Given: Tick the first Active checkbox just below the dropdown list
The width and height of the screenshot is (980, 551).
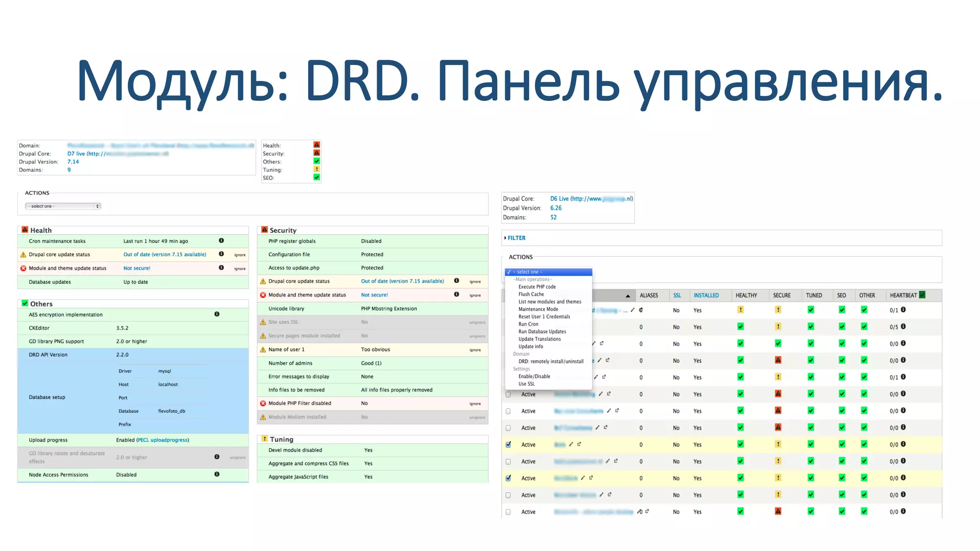Looking at the screenshot, I should [508, 394].
